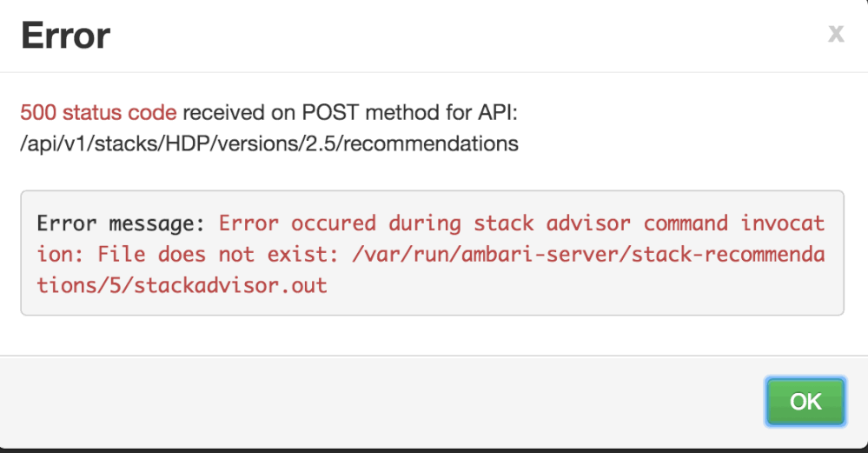Click the /api/v1/stacks/HDP recommendations API path
The width and height of the screenshot is (868, 453).
269,143
